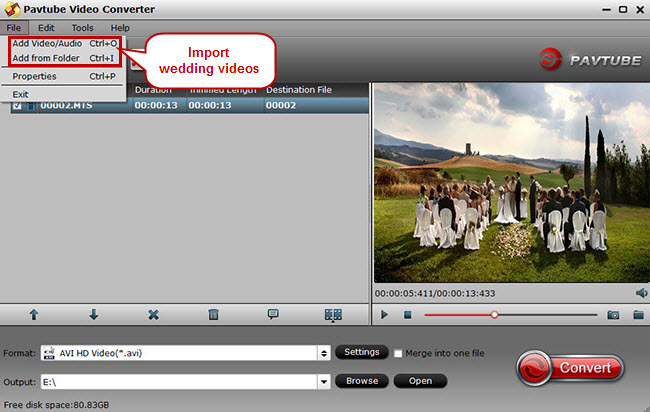The width and height of the screenshot is (650, 412).
Task: Click the Pavtube logo icon
Action: [x=550, y=59]
